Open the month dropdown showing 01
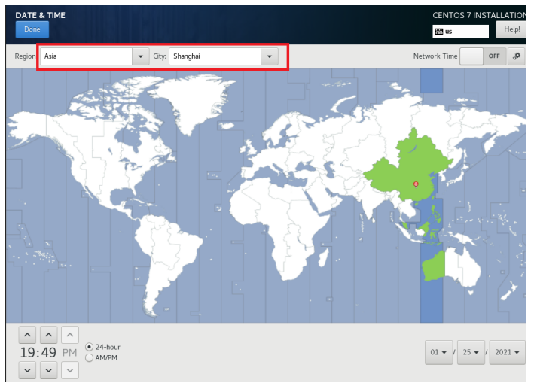This screenshot has height=392, width=534. (x=438, y=352)
